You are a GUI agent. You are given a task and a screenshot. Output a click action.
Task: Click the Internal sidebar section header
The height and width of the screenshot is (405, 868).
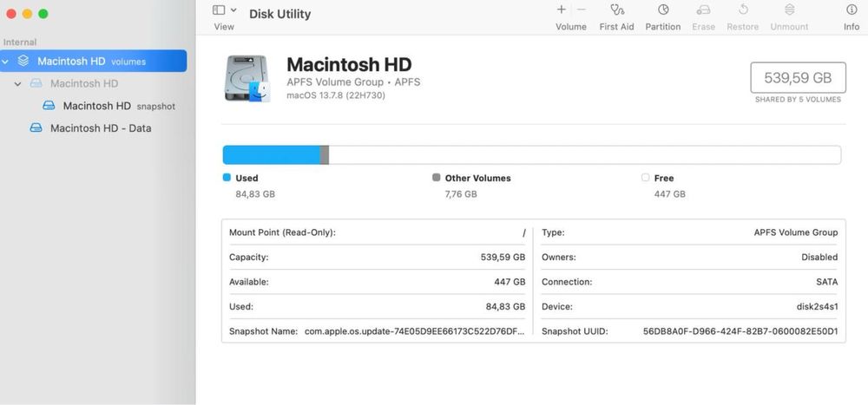20,42
